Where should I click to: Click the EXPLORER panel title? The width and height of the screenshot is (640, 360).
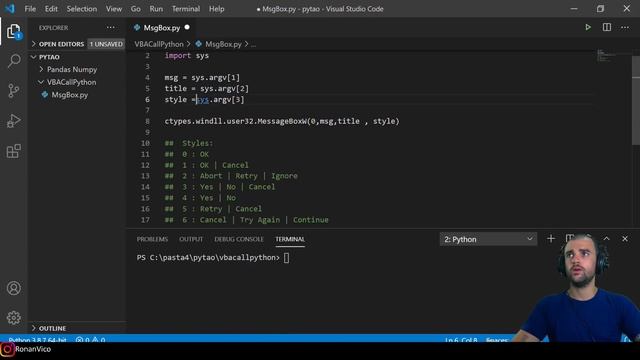[53, 28]
